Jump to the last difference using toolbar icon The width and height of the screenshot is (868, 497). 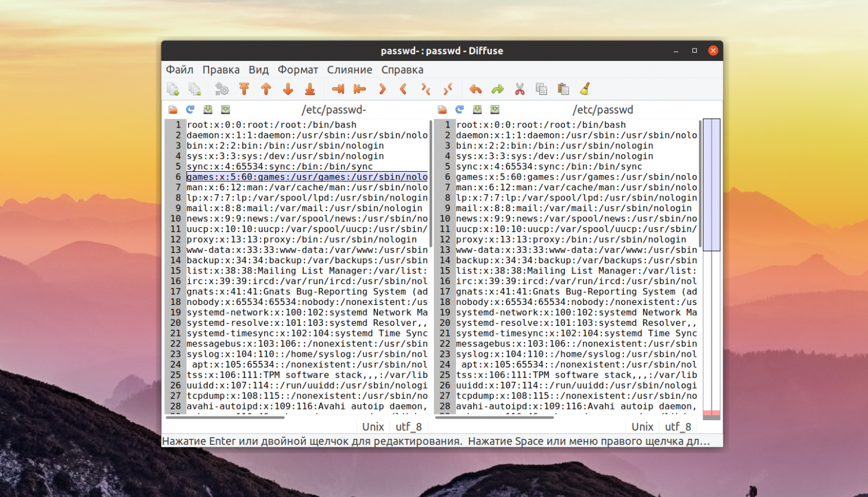(x=309, y=89)
